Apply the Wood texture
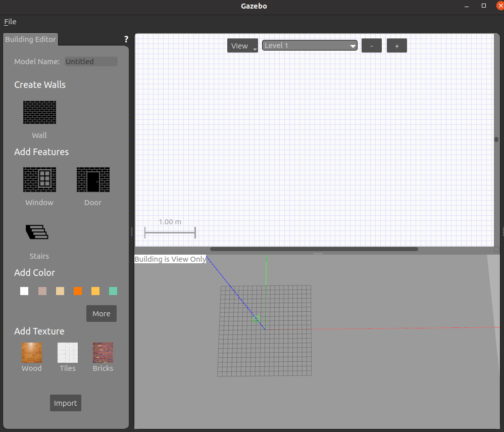Viewport: 504px width, 432px height. point(32,353)
